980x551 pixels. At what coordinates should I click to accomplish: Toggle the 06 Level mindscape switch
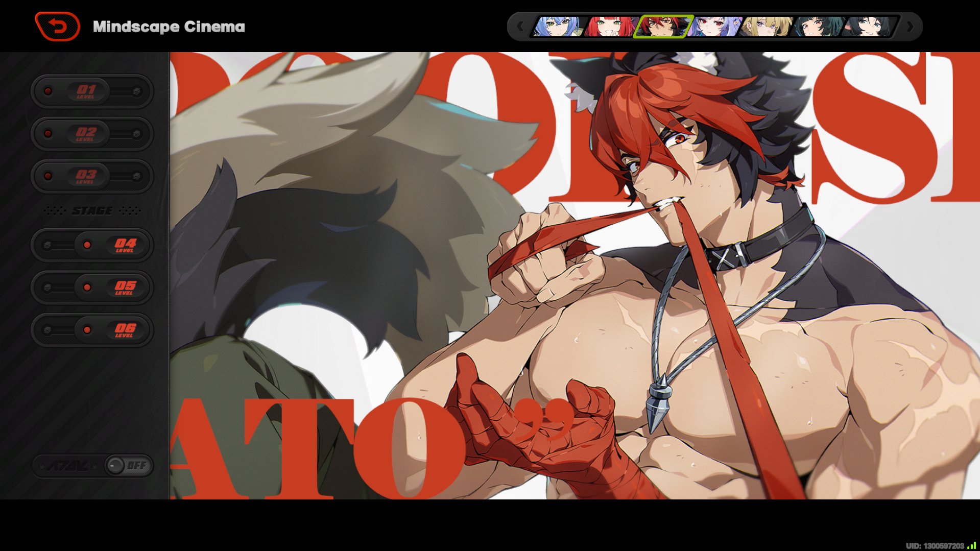point(92,330)
